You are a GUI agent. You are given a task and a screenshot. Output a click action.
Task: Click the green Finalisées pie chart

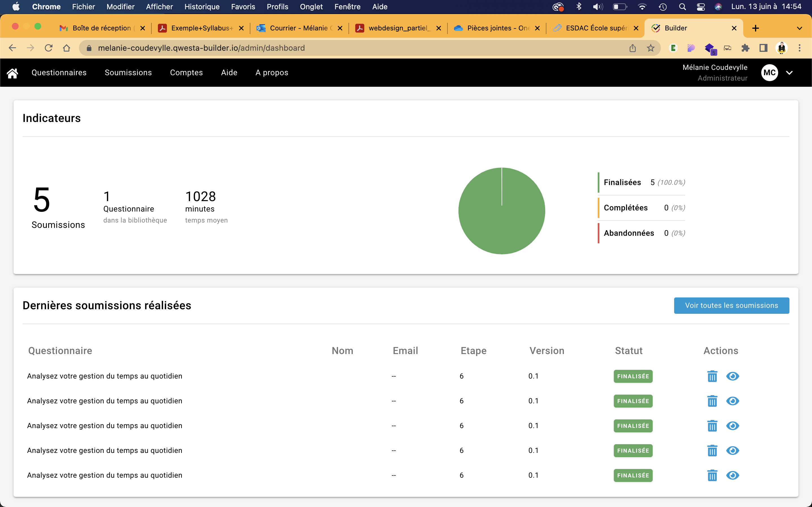(x=502, y=215)
